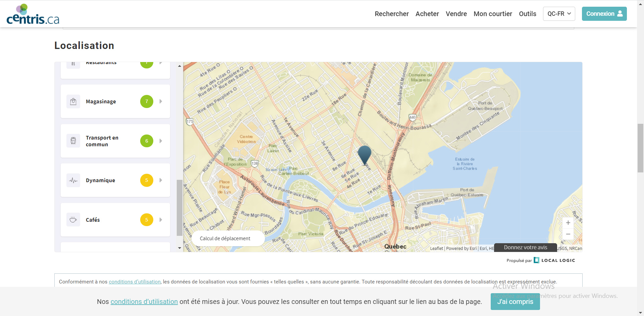
Task: Click the Centre Vidéotron map label
Action: click(246, 139)
